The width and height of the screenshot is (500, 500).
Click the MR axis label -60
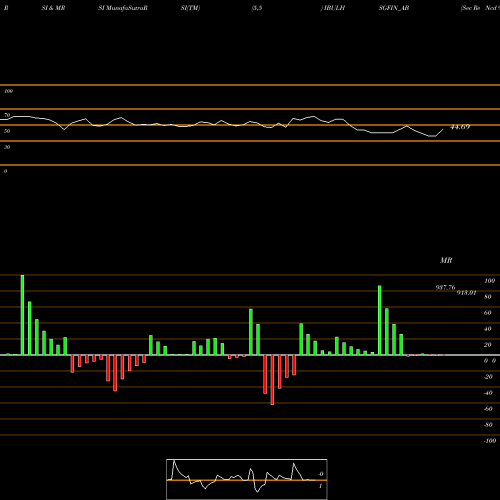488,409
